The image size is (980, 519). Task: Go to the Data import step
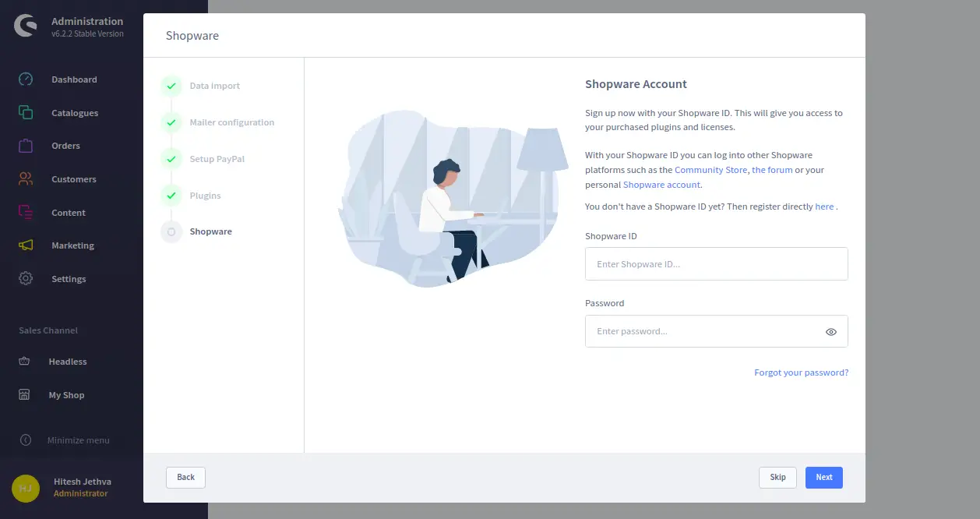pos(215,86)
